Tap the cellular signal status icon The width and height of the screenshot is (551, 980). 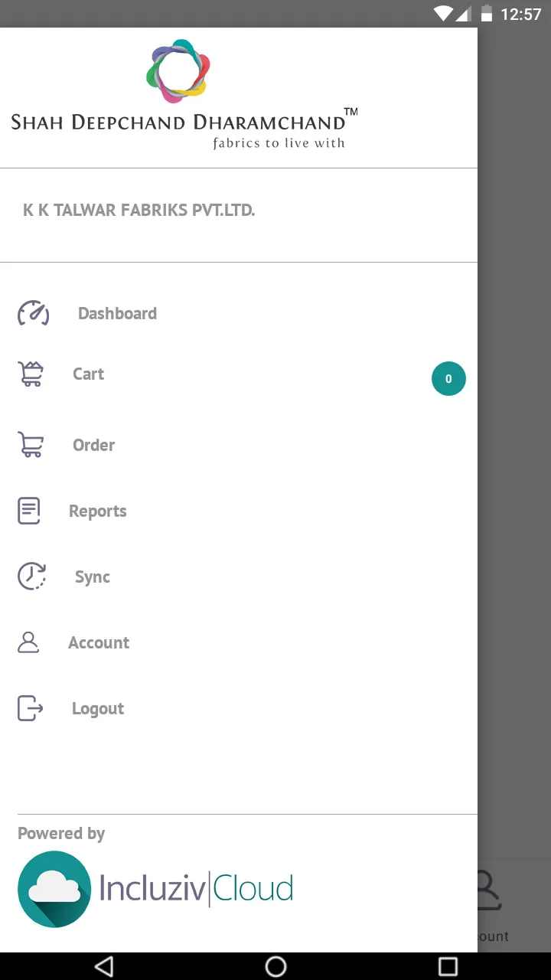point(463,14)
